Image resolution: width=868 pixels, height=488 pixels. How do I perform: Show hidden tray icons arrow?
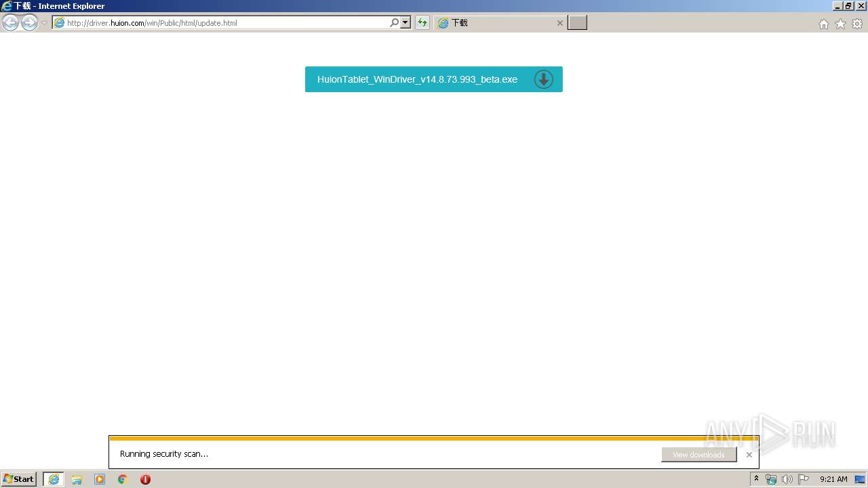[756, 479]
